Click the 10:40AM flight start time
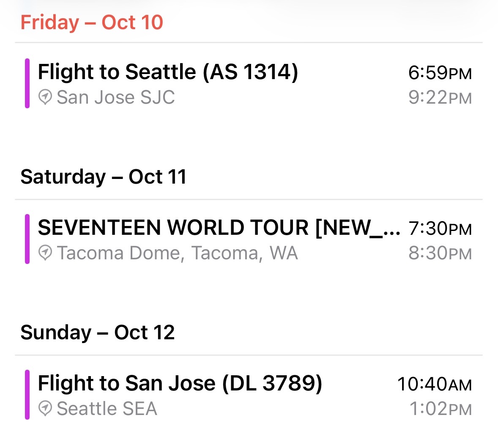This screenshot has height=448, width=498. click(434, 384)
